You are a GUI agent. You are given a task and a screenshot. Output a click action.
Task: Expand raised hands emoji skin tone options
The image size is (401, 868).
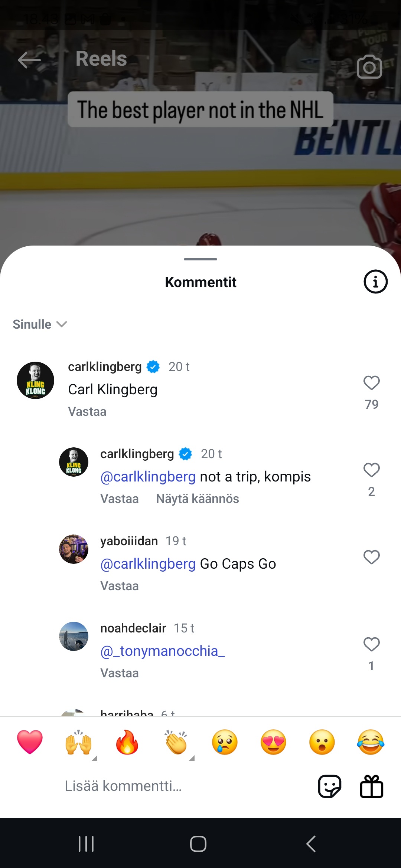tap(94, 758)
